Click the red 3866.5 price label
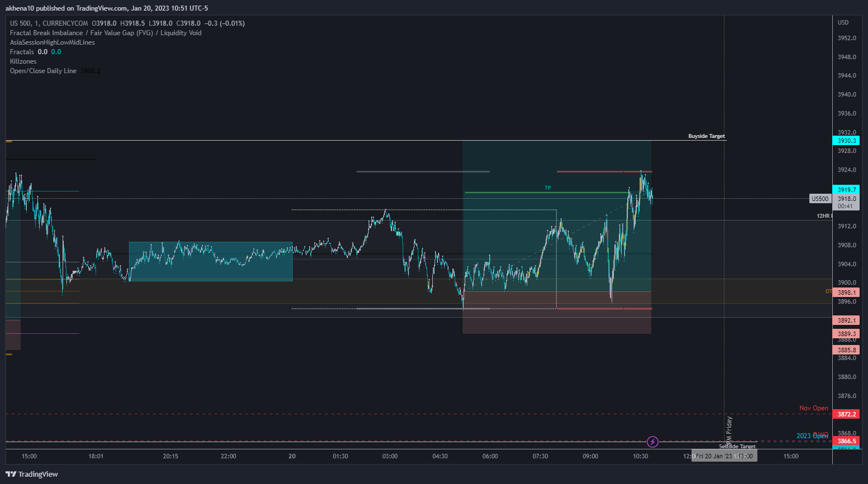 [846, 441]
